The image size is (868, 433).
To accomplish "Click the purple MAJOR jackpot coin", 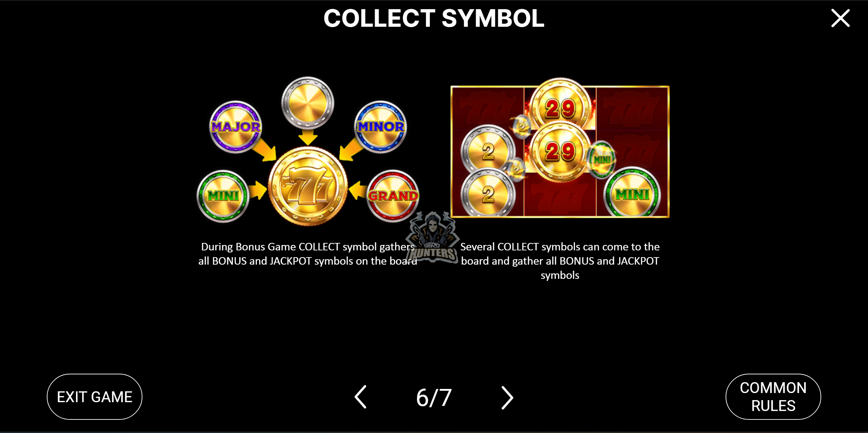I will point(236,127).
